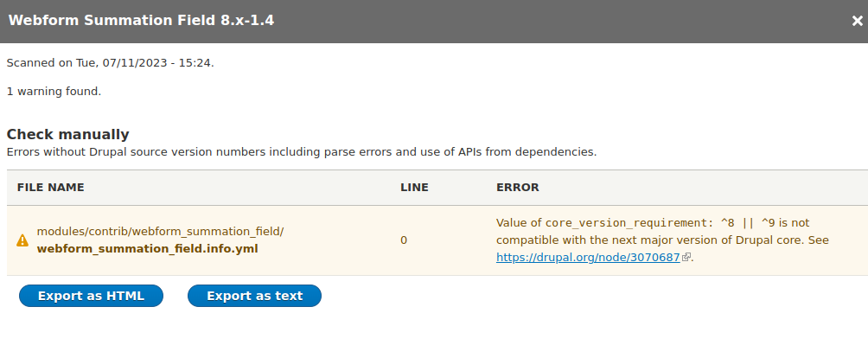Viewport: 868px width, 339px height.
Task: Click the FILE NAME column header
Action: pos(51,187)
